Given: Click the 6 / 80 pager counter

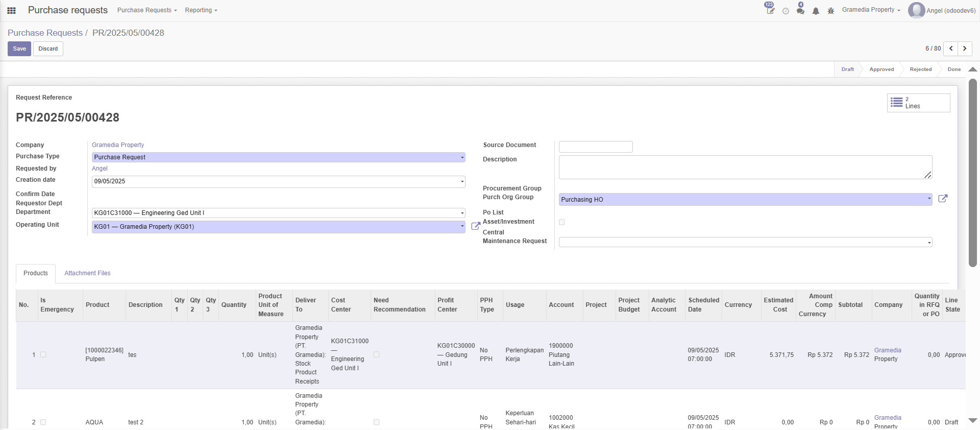Looking at the screenshot, I should [933, 49].
